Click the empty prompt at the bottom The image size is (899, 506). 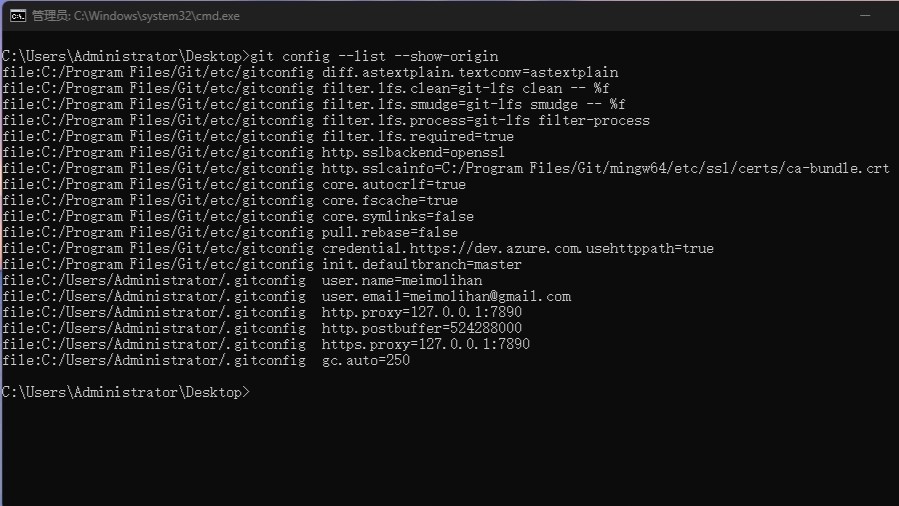click(126, 393)
